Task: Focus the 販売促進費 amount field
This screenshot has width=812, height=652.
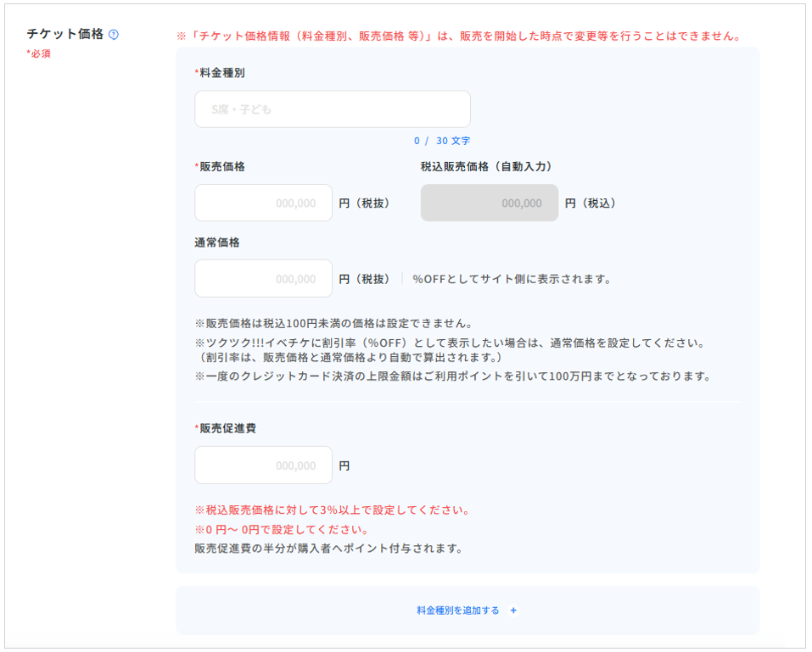Action: [263, 465]
